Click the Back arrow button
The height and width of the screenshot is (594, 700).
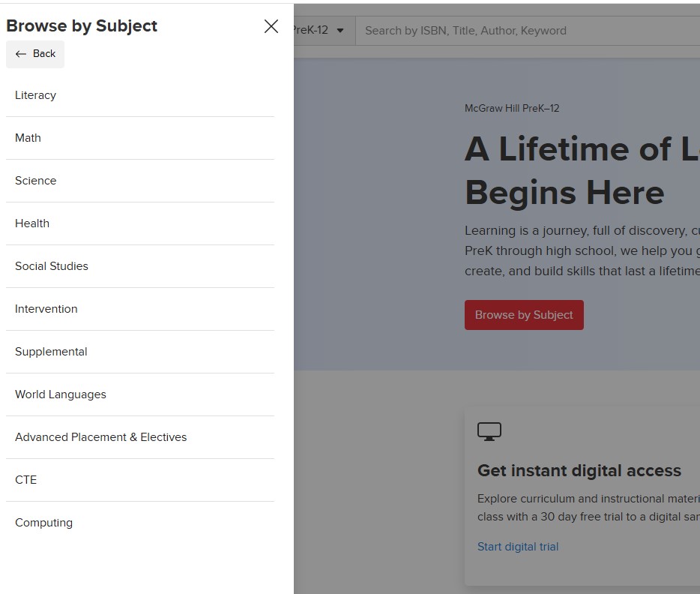(35, 54)
